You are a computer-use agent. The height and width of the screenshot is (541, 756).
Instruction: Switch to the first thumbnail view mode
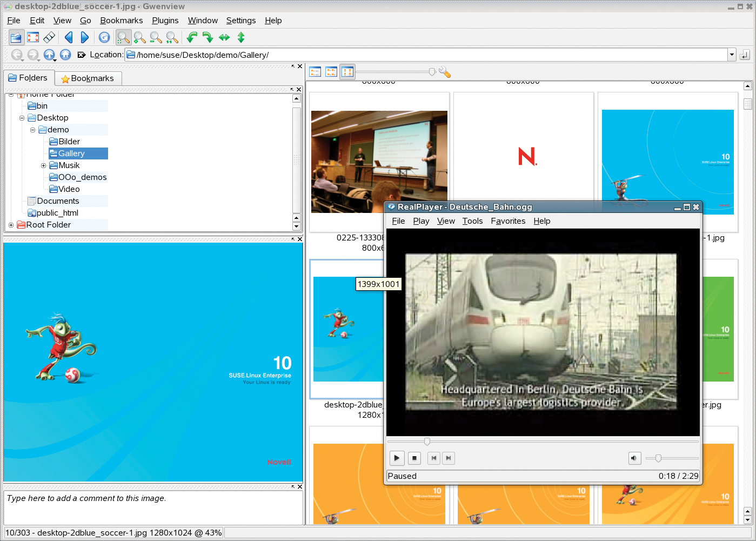point(315,72)
